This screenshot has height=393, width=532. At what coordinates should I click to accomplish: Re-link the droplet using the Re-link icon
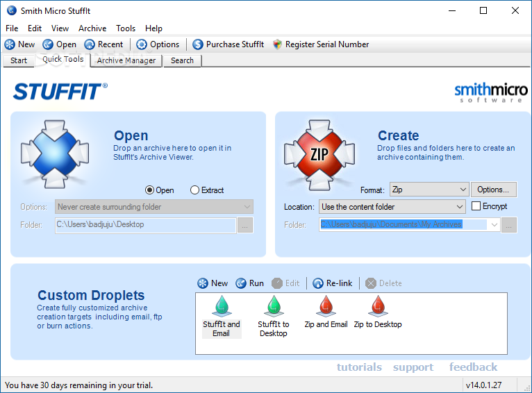point(318,283)
